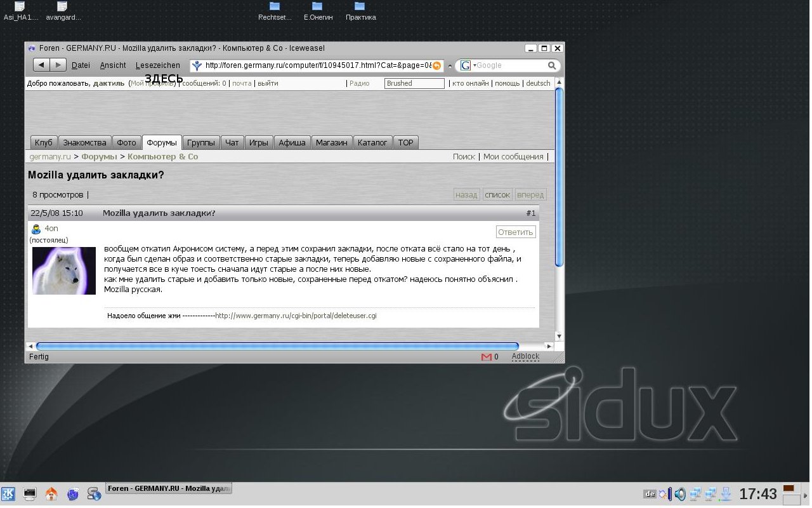Image resolution: width=812 pixels, height=508 pixels.
Task: Focus the URL address field
Action: click(317, 65)
